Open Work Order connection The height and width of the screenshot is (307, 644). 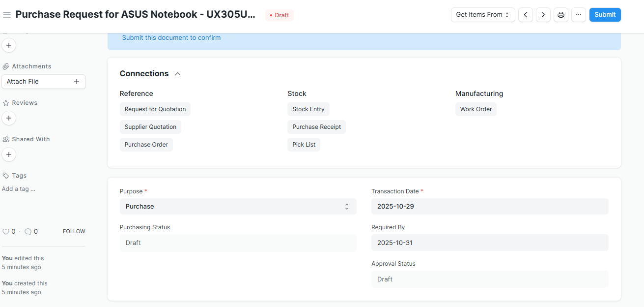tap(476, 109)
